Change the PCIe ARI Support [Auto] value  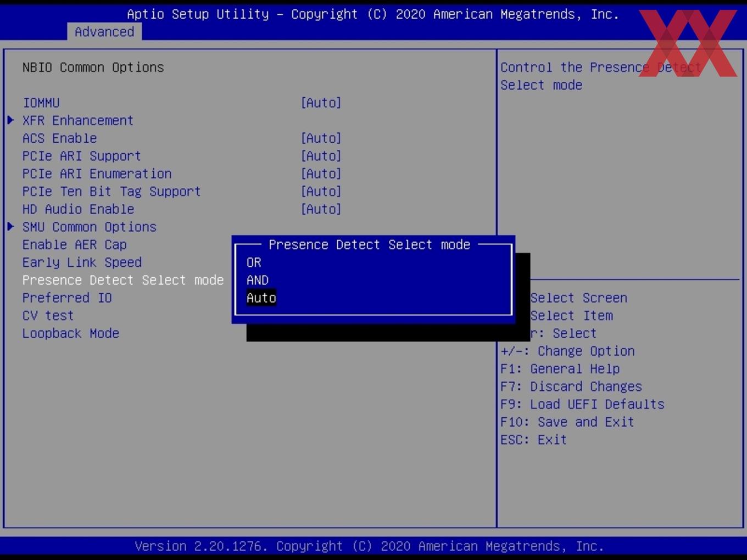[x=321, y=156]
